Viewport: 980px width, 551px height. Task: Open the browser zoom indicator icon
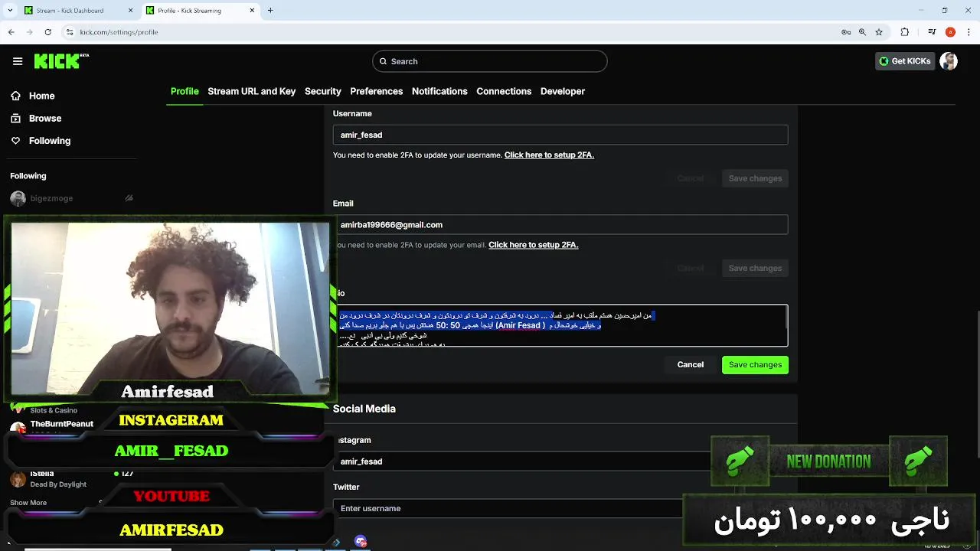pyautogui.click(x=862, y=32)
